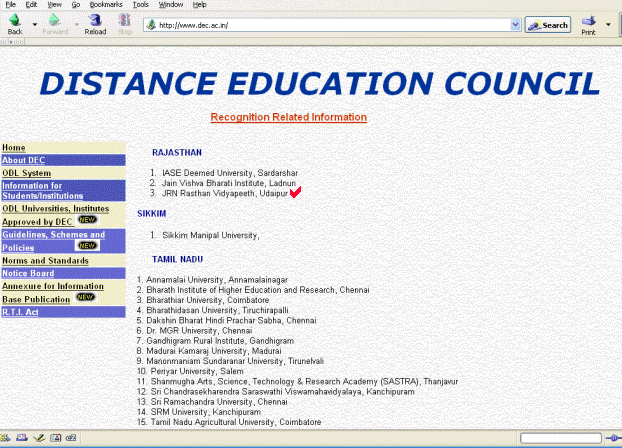Click the SASTRA, Thanjavur entry

click(x=304, y=382)
